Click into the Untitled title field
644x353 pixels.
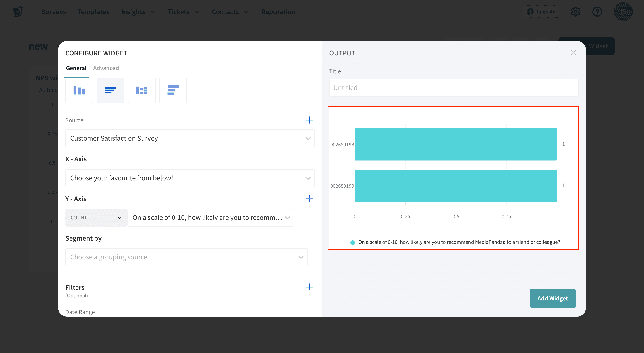click(453, 88)
